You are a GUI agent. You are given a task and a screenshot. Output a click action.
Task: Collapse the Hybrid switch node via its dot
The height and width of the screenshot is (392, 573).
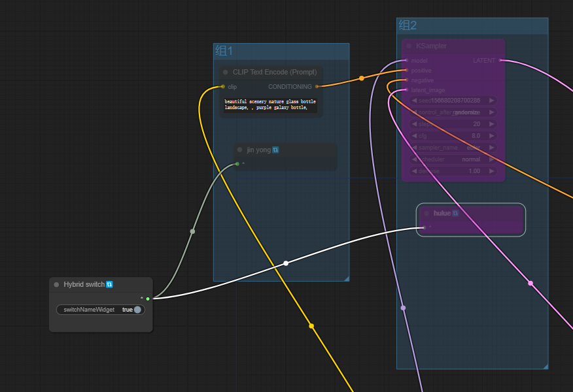tap(56, 285)
